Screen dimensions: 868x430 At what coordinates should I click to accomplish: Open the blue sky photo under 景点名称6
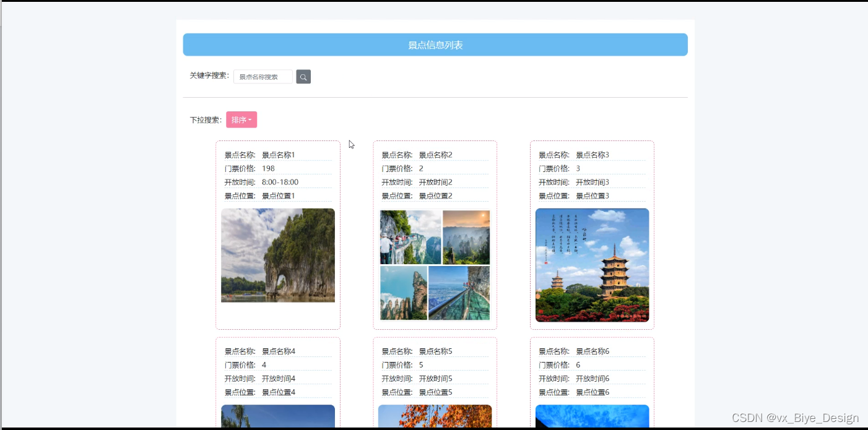point(592,416)
